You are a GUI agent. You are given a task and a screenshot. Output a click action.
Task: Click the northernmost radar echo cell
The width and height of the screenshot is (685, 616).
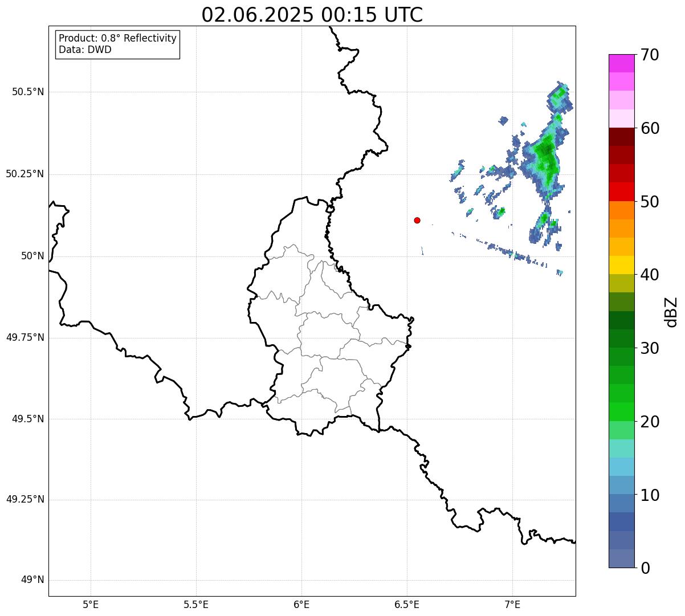(561, 97)
